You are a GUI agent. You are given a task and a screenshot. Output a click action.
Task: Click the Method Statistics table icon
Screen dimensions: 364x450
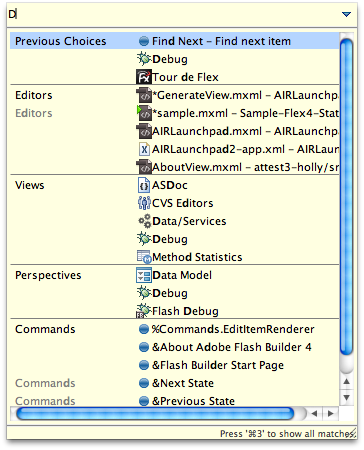point(144,257)
